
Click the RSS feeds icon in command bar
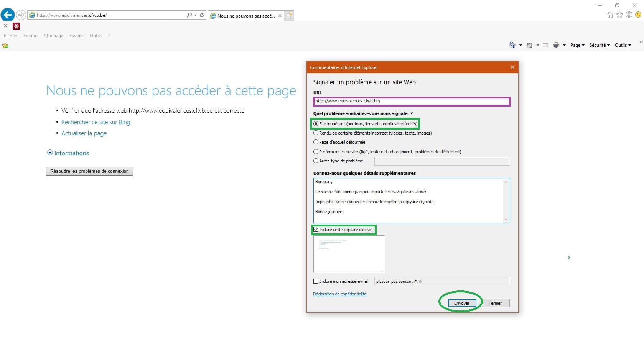click(529, 45)
